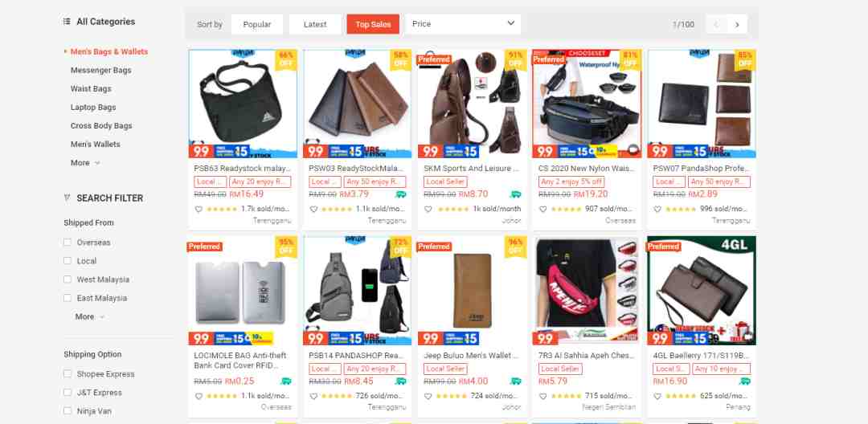Click heart icon on PSB63 Readystock product
The width and height of the screenshot is (868, 424).
(x=199, y=209)
